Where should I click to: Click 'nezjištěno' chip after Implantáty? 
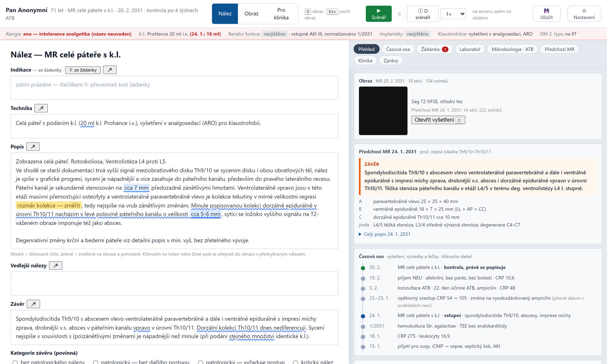418,34
